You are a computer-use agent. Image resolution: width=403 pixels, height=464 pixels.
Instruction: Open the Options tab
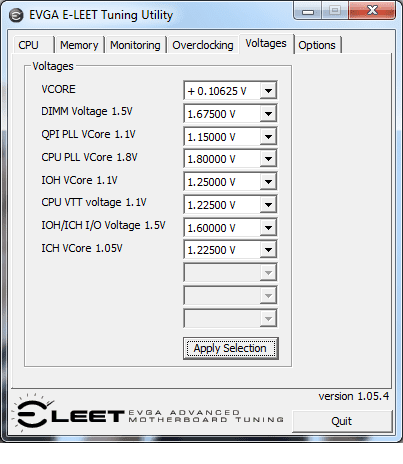(317, 45)
